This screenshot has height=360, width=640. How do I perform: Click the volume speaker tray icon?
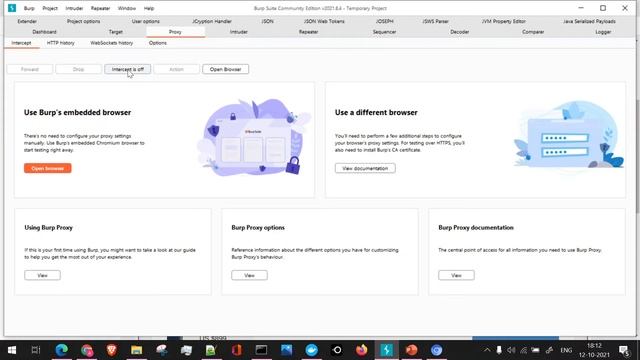click(511, 350)
